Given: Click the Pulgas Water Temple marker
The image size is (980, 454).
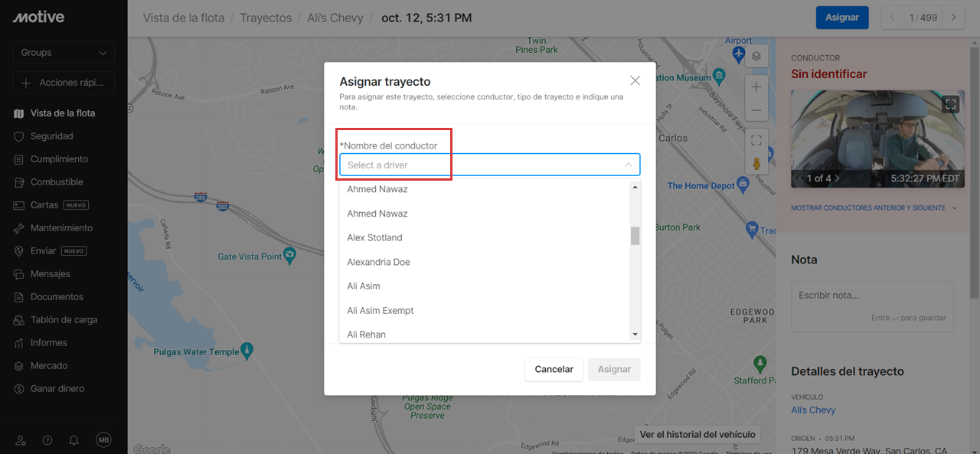Looking at the screenshot, I should [247, 351].
